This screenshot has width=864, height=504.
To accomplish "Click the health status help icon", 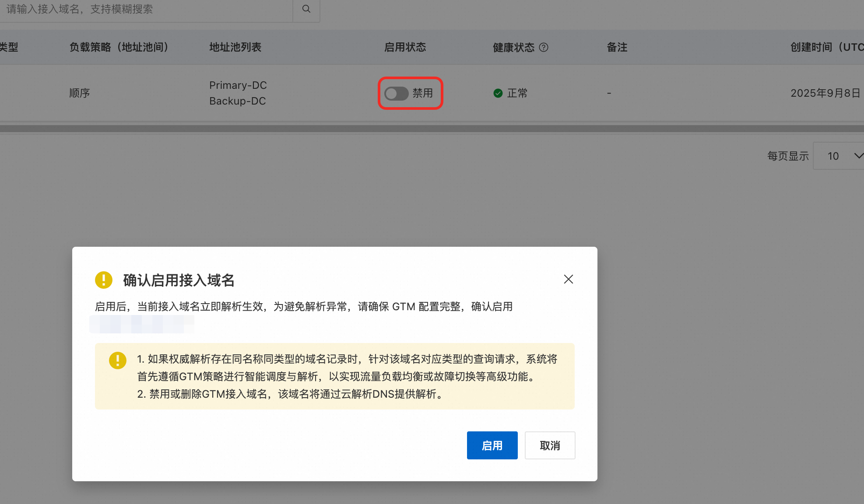I will point(544,47).
